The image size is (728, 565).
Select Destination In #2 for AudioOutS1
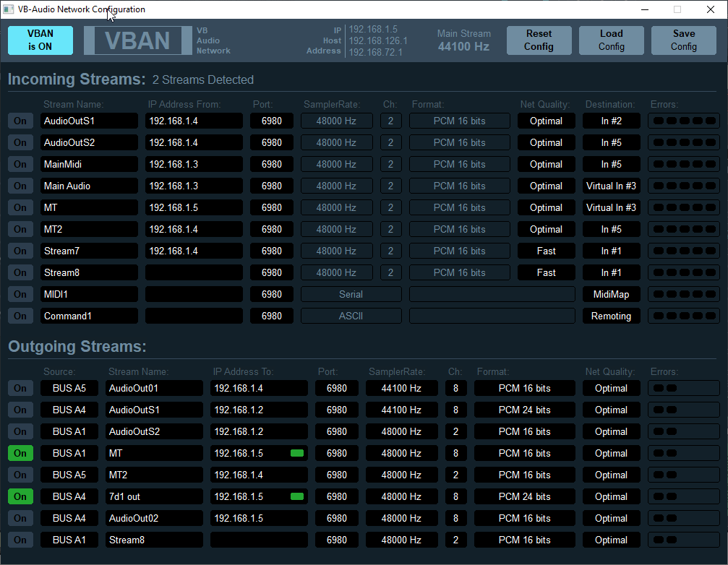[x=611, y=121]
